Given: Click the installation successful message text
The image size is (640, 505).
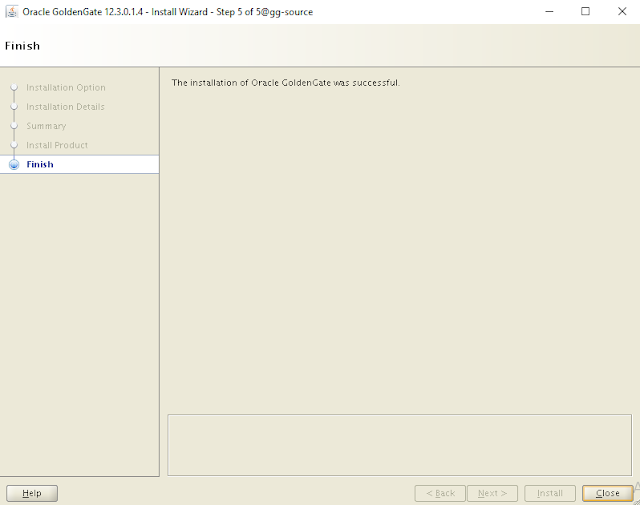Looking at the screenshot, I should pos(285,82).
